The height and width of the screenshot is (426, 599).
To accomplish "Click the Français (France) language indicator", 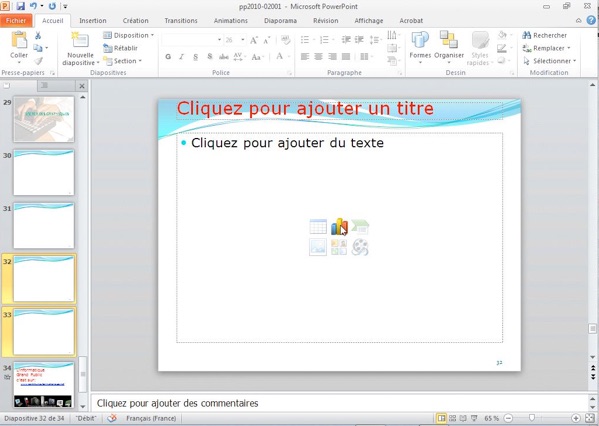I will [x=151, y=418].
